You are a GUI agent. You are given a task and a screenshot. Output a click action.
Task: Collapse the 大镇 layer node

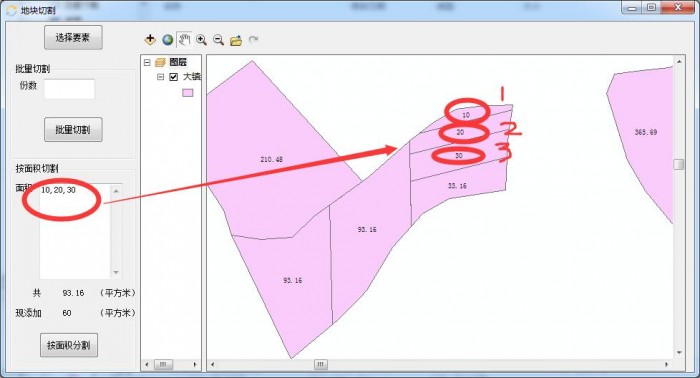tap(160, 77)
